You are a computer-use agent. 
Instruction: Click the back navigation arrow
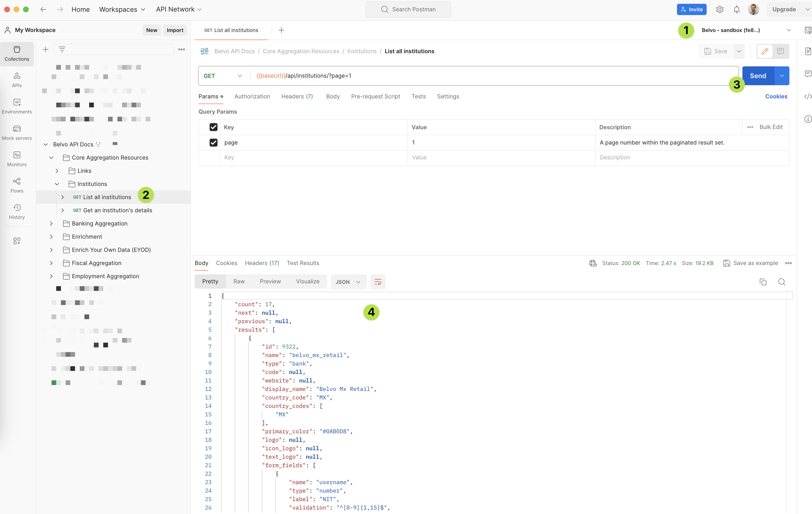43,9
